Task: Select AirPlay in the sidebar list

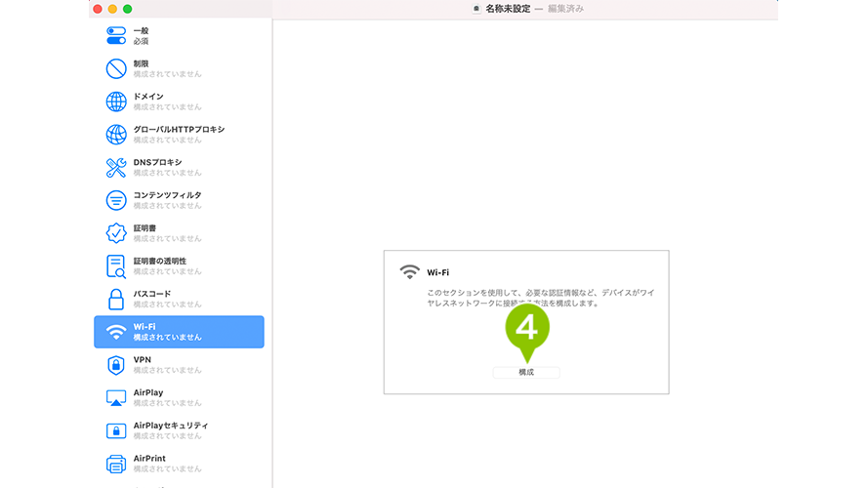Action: point(179,398)
